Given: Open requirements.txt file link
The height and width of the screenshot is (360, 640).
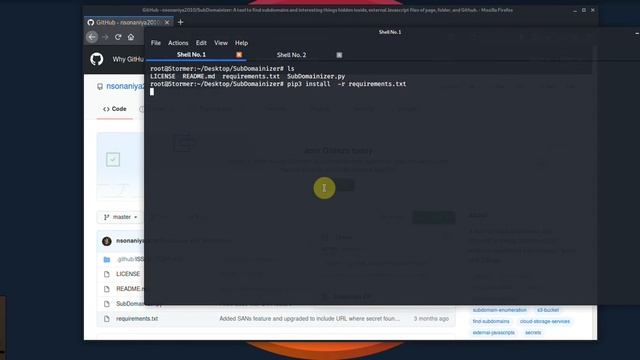Looking at the screenshot, I should (137, 319).
